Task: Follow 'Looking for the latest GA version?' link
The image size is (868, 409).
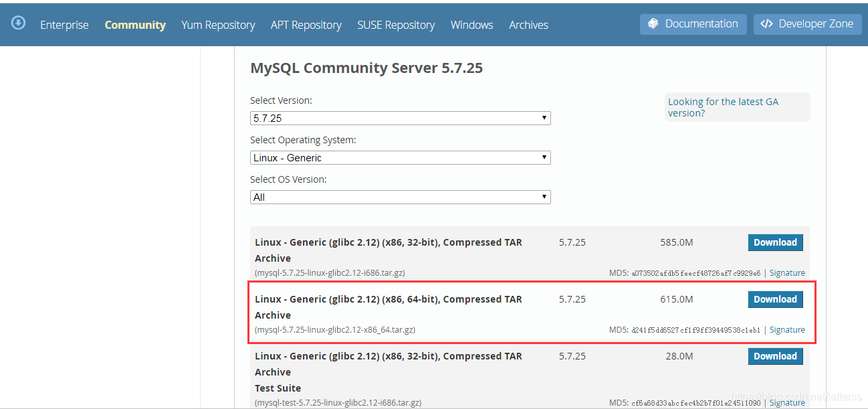Action: (724, 107)
